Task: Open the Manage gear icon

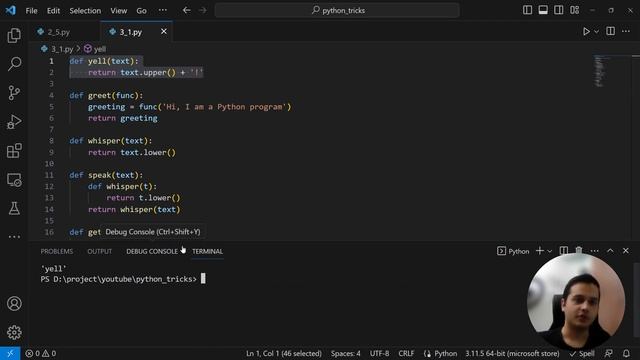Action: 14,332
